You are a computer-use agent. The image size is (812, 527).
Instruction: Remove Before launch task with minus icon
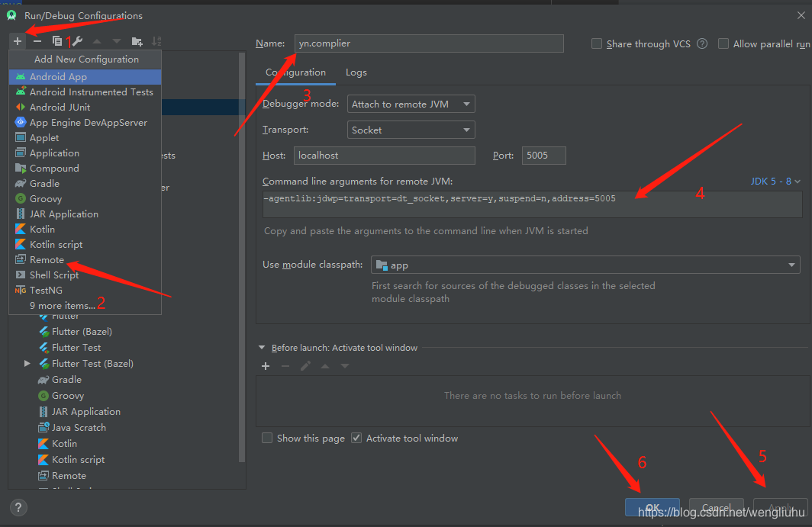pos(285,366)
